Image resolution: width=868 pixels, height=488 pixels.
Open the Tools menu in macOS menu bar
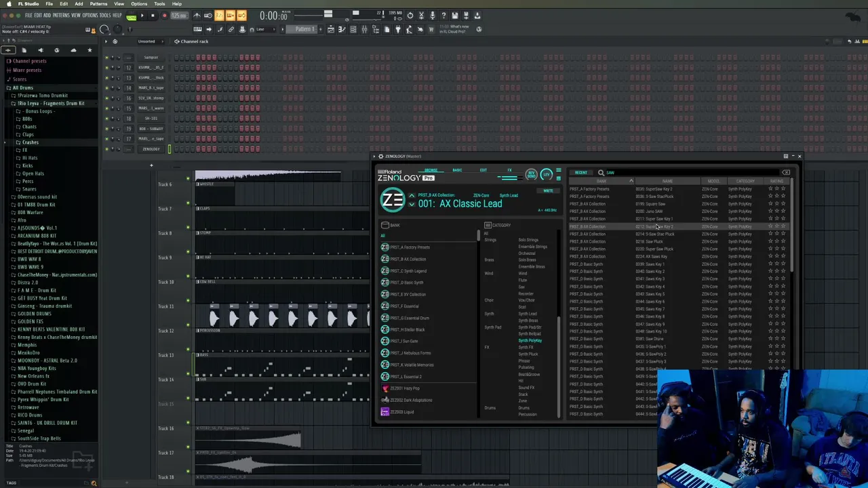pos(159,4)
